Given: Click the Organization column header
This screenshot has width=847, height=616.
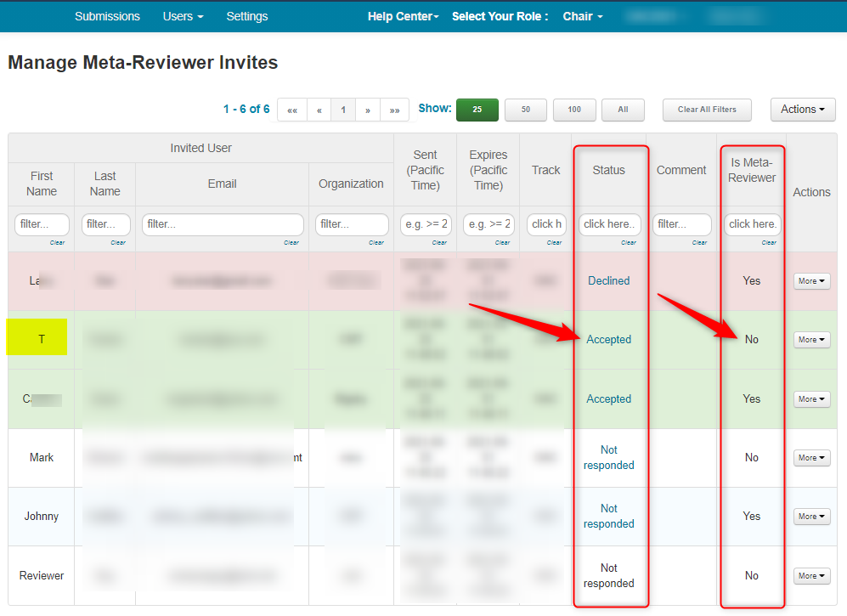Looking at the screenshot, I should [x=351, y=184].
